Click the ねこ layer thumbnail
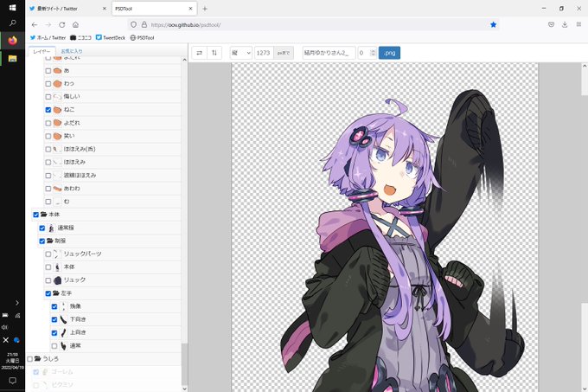This screenshot has width=588, height=392. pos(57,110)
